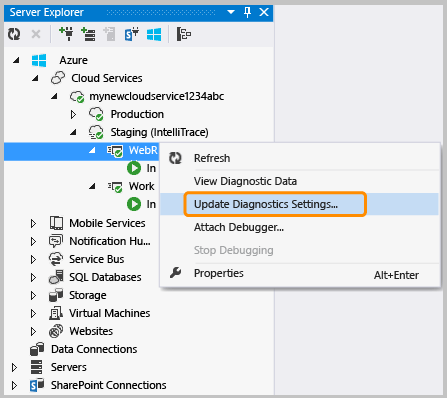Expand the SQL Databases node

click(33, 277)
